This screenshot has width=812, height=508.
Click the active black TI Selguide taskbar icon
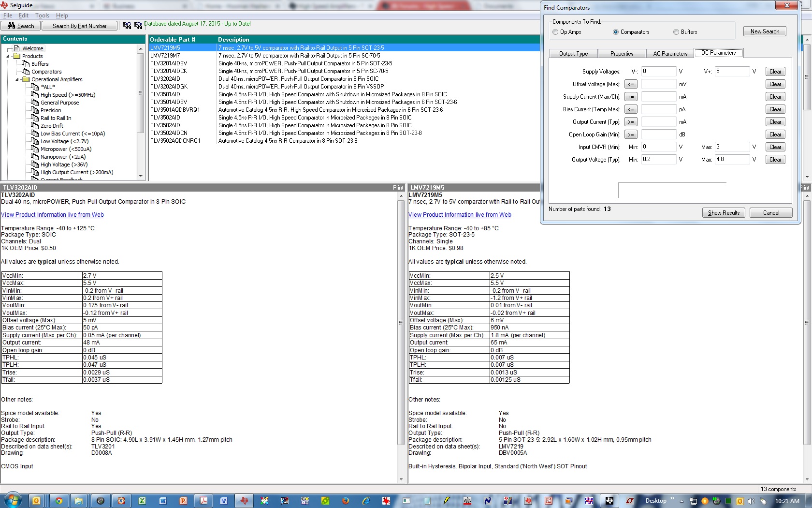point(609,501)
